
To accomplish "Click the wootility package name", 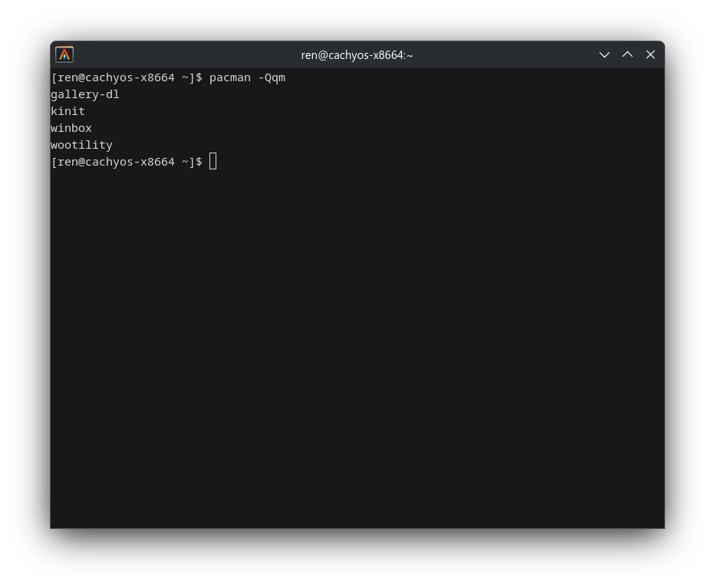I will tap(81, 145).
